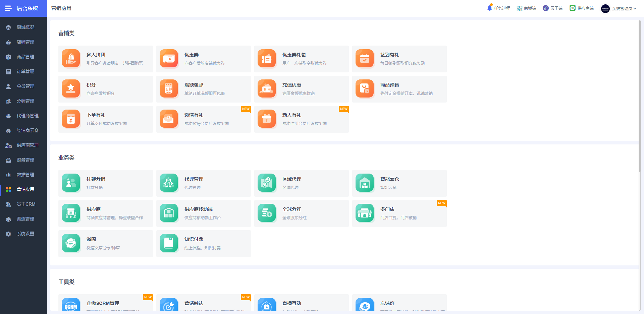
Task: Collapse sidebar with the hamburger menu icon
Action: pyautogui.click(x=8, y=8)
